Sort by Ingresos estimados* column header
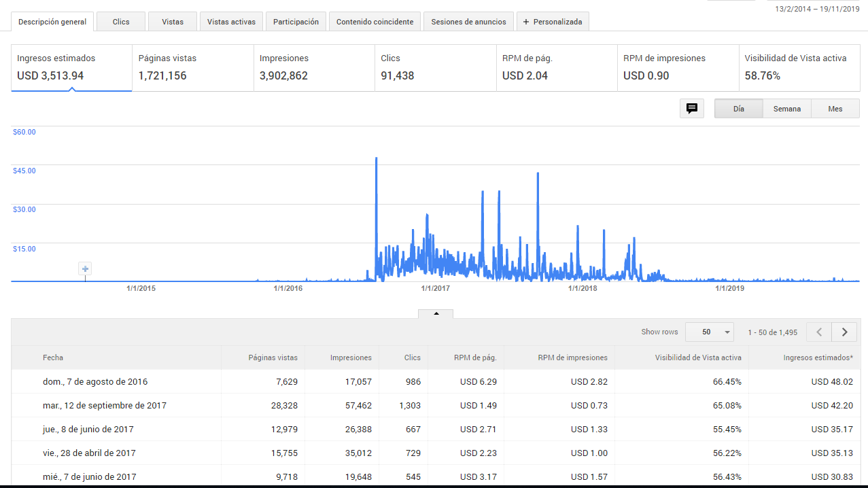Image resolution: width=868 pixels, height=488 pixels. pyautogui.click(x=818, y=358)
